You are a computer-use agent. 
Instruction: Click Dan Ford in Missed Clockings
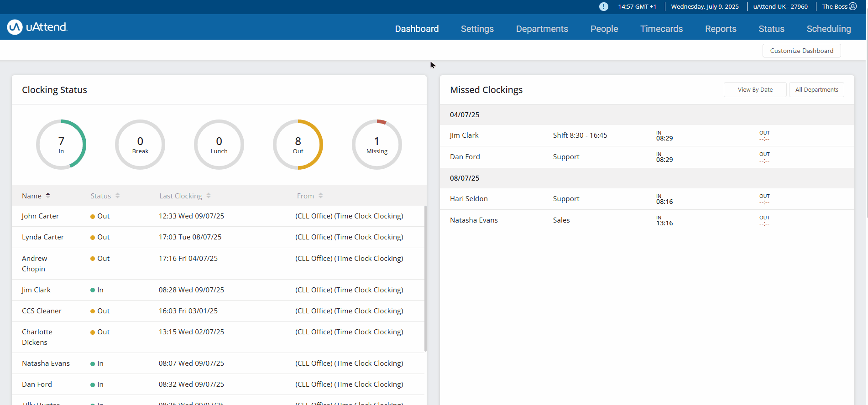coord(465,157)
